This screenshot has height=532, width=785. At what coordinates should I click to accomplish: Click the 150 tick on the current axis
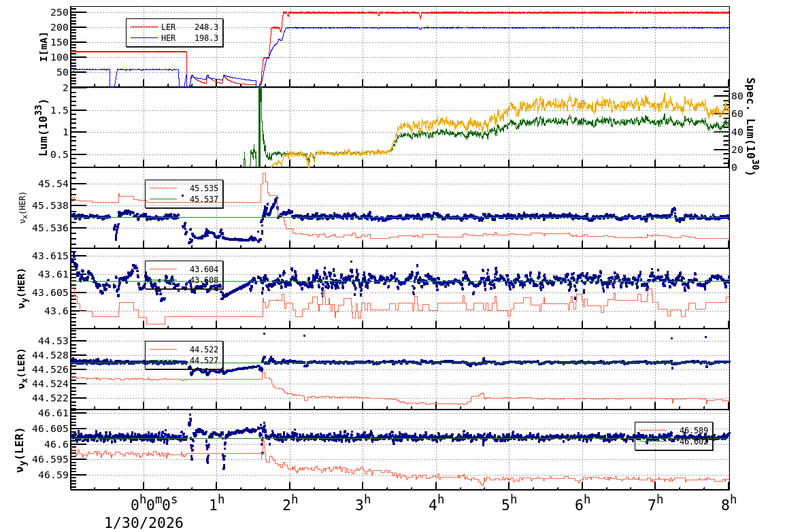(60, 43)
